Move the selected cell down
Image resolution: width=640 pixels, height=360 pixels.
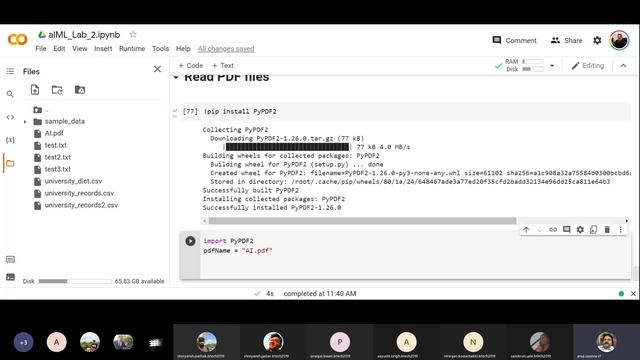coord(540,230)
